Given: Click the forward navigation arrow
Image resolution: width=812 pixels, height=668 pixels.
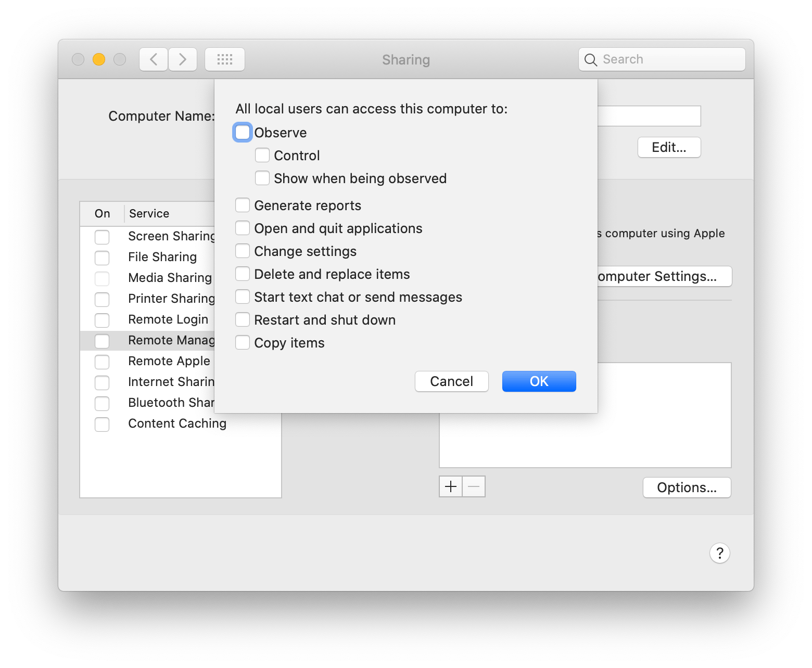Looking at the screenshot, I should pyautogui.click(x=182, y=59).
